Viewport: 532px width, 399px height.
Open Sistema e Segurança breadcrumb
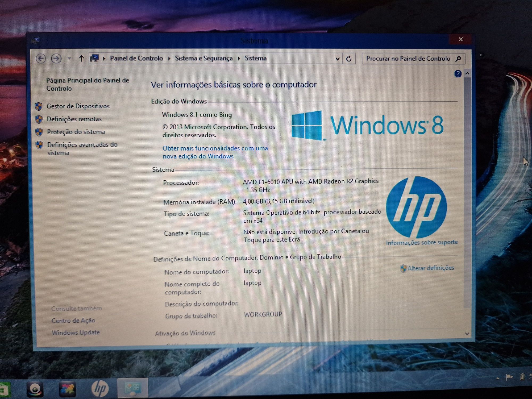tap(204, 58)
